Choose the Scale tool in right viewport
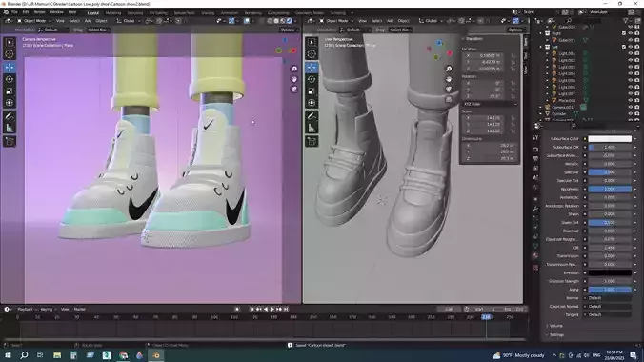The image size is (644, 362). [x=312, y=91]
